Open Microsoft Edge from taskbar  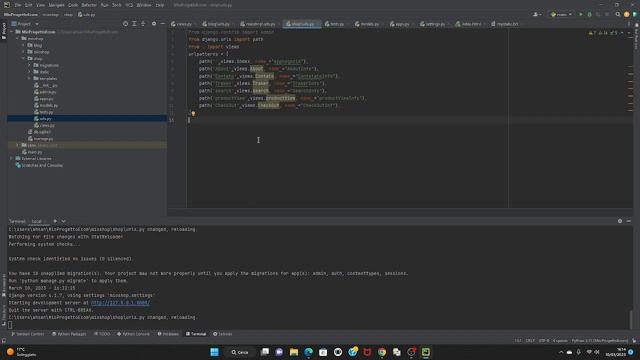309,352
